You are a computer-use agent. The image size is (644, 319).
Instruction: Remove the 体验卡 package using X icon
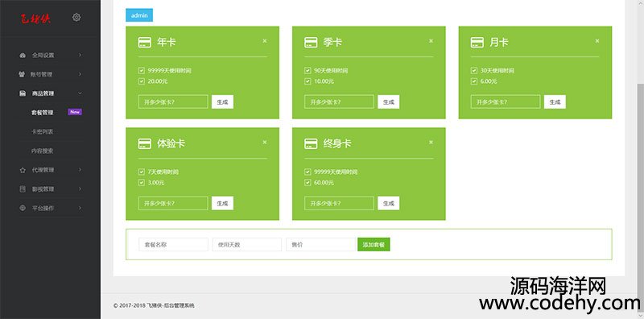[x=265, y=143]
